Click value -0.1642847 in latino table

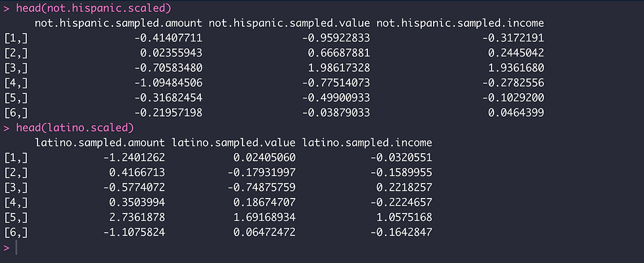point(402,233)
